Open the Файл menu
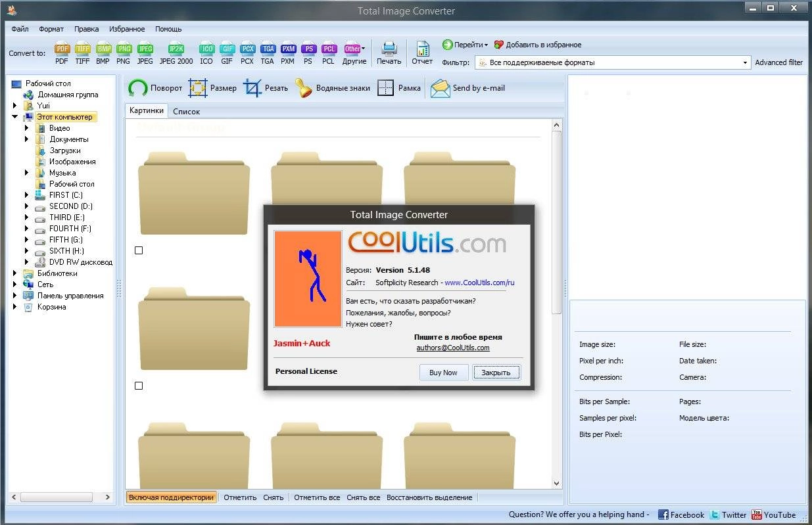Screen dimensions: 812x525 (x=20, y=29)
